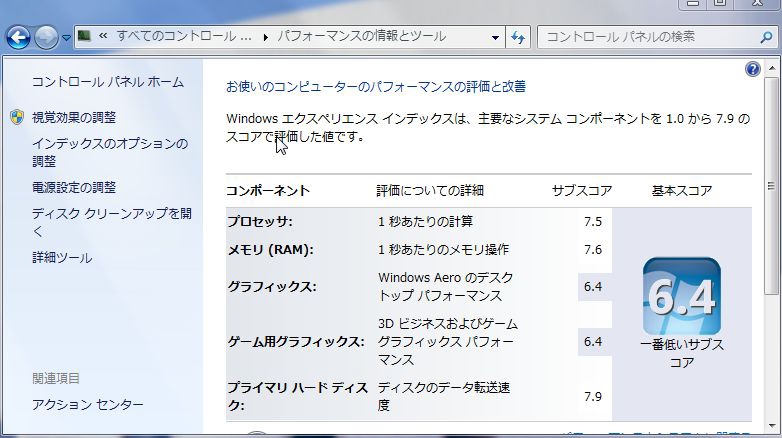
Task: Open the recent pages dropdown arrow
Action: (66, 38)
